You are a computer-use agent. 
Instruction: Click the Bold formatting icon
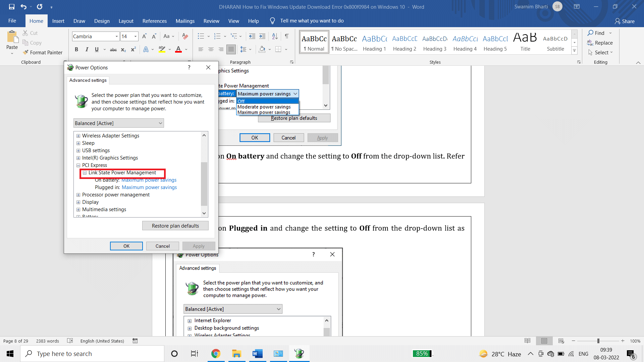76,49
